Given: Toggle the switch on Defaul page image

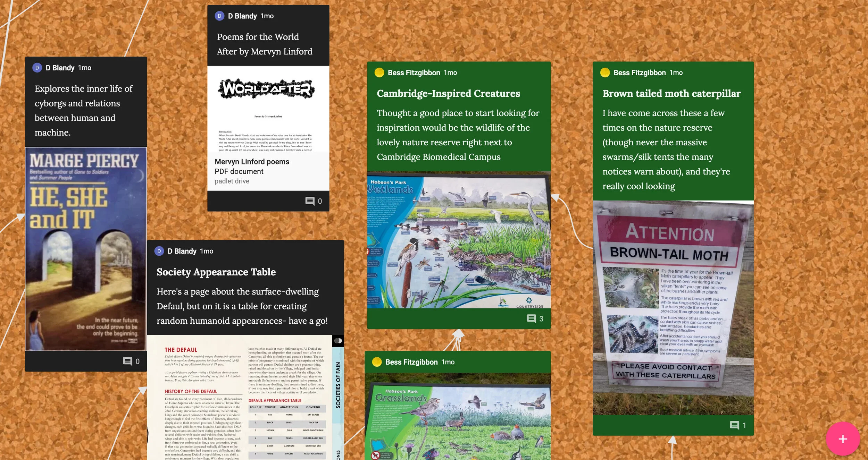Looking at the screenshot, I should tap(338, 341).
